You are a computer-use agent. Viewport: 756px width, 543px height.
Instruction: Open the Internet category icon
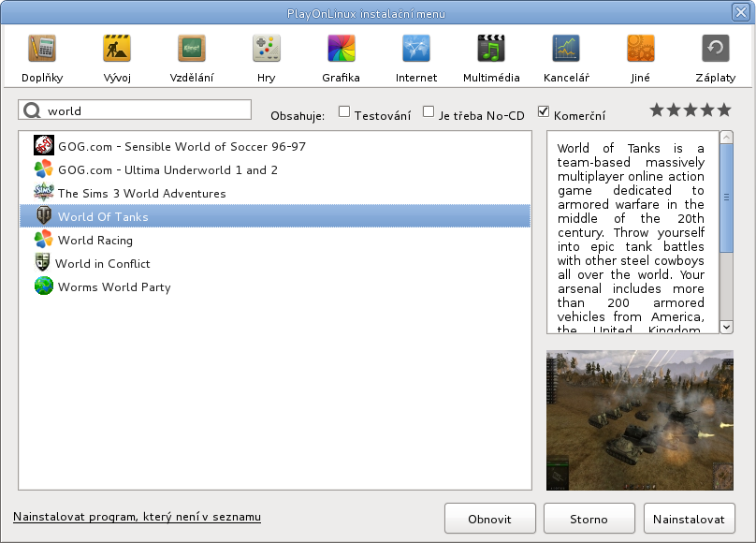416,49
